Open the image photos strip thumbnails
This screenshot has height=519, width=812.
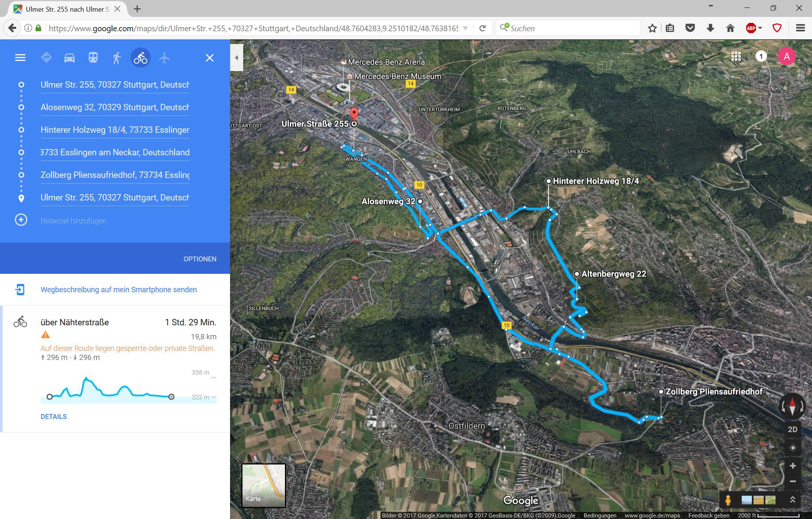tap(759, 500)
